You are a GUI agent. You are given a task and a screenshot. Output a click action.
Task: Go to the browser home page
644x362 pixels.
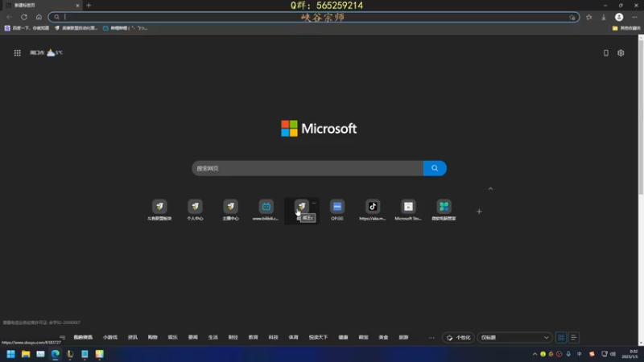[x=39, y=17]
